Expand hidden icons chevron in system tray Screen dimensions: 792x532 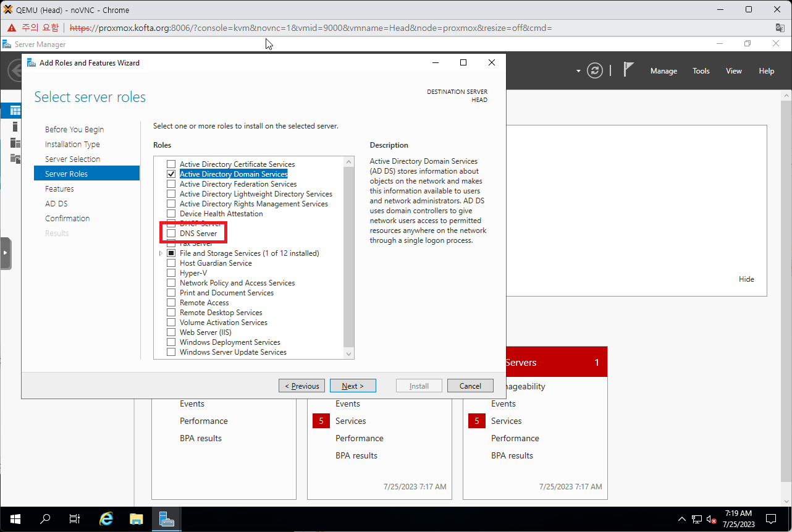681,519
